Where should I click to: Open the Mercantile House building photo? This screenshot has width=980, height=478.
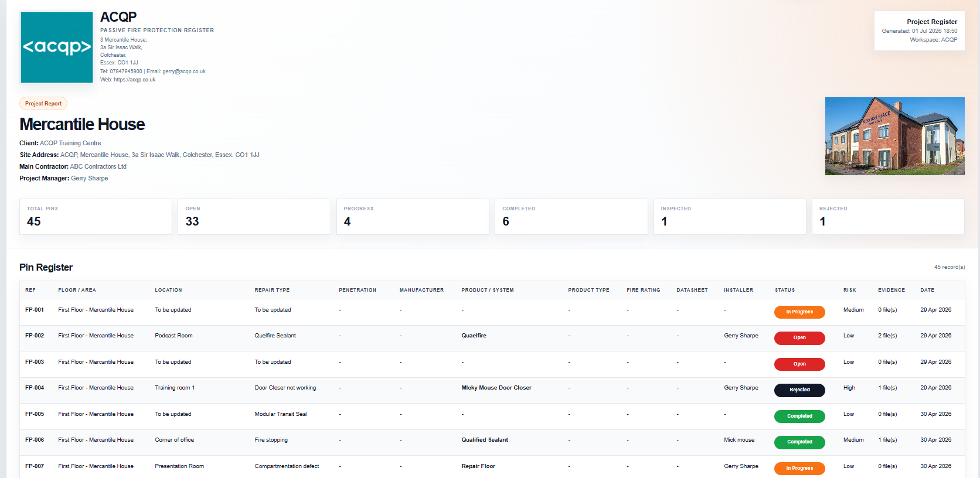894,136
